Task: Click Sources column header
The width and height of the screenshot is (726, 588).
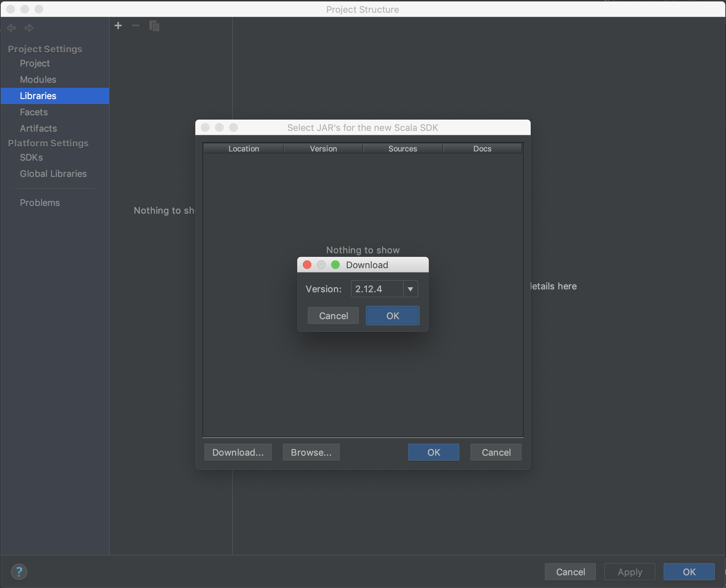Action: [403, 149]
